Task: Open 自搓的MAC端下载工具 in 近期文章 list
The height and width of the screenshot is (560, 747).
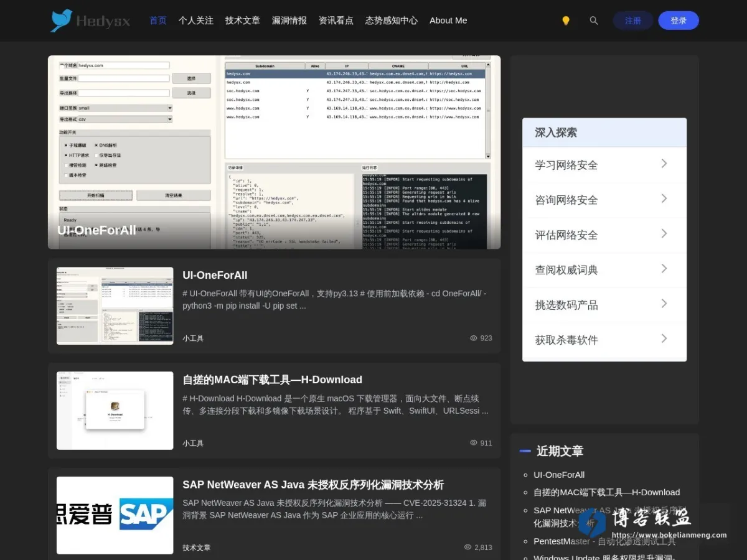Action: pos(606,492)
